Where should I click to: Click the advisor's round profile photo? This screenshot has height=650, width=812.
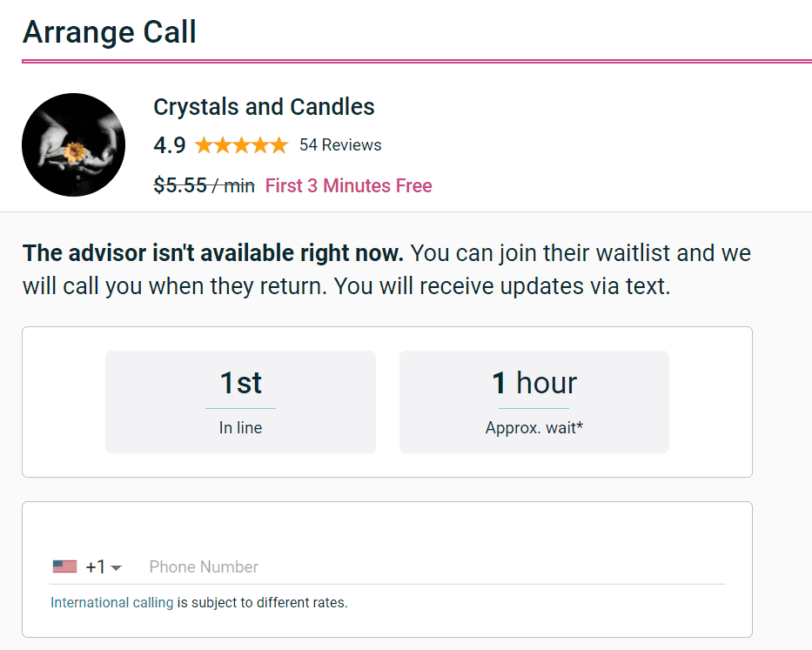click(x=73, y=145)
